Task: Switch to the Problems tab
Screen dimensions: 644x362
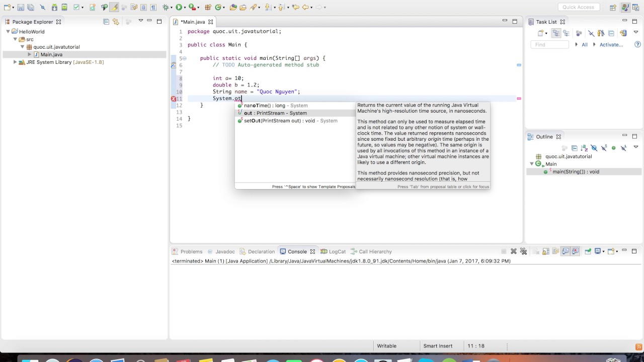Action: [x=187, y=251]
